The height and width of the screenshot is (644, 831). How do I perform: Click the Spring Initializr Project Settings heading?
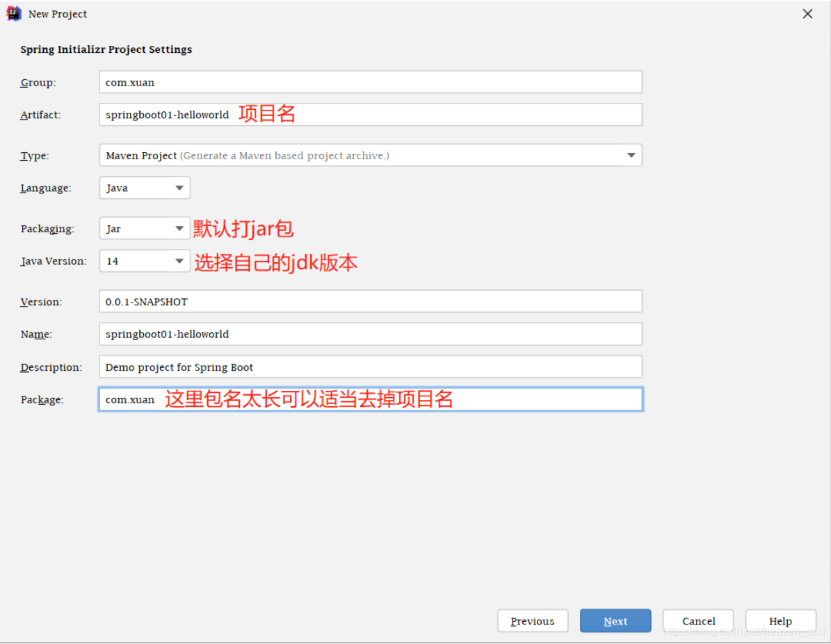point(106,49)
